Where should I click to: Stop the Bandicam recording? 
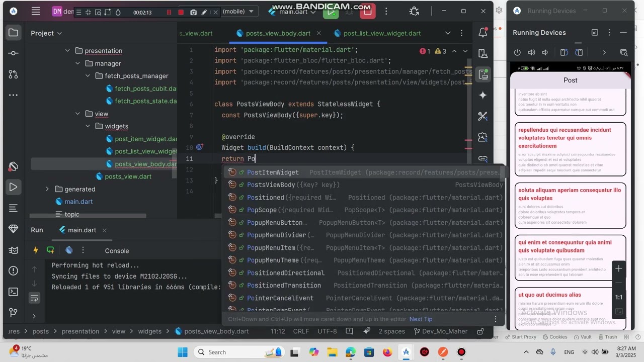point(181,12)
